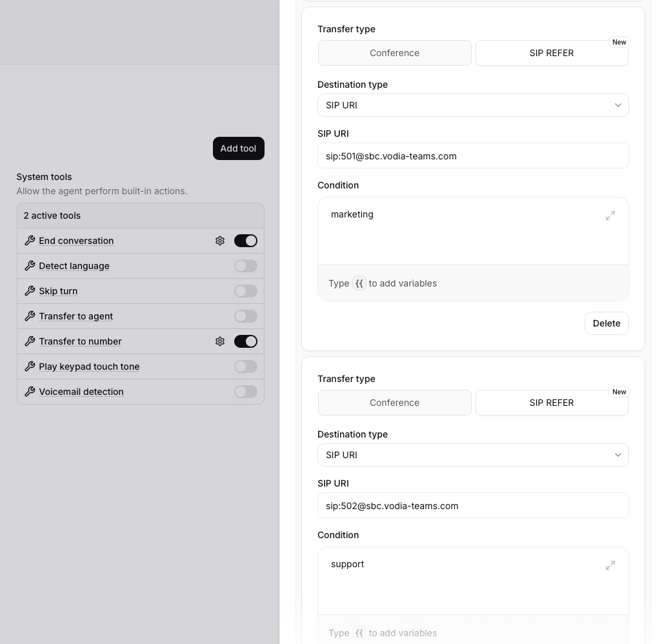Enable the Detect language toggle
Screen dimensions: 662x644
245,266
